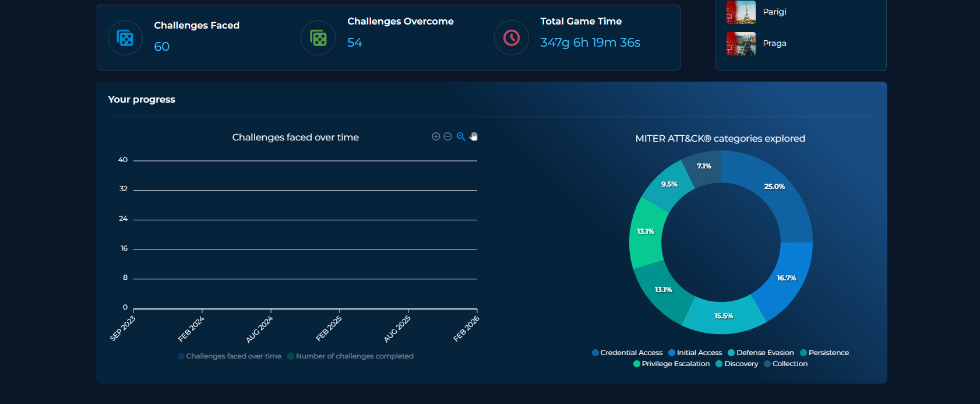Toggle Credential Access legend entry

click(628, 353)
